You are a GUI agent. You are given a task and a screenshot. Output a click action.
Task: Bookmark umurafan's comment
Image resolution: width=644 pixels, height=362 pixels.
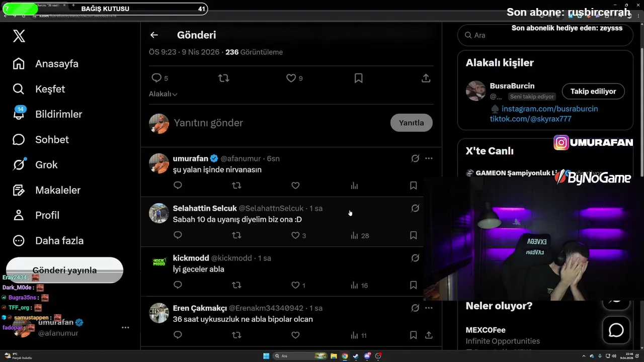click(x=413, y=186)
